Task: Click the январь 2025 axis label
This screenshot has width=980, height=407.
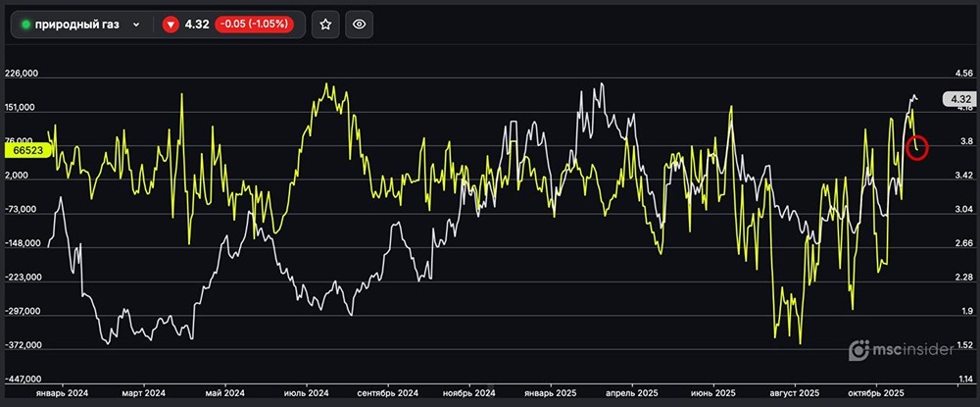Action: click(551, 392)
